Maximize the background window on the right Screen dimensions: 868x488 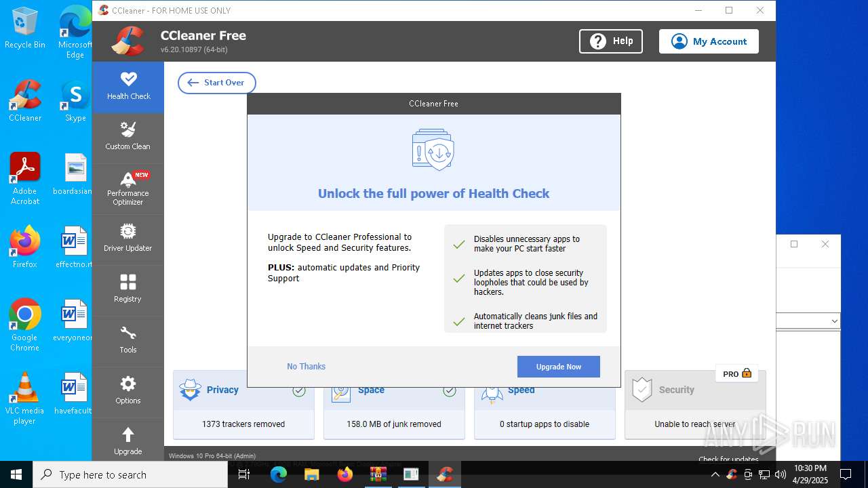point(794,244)
